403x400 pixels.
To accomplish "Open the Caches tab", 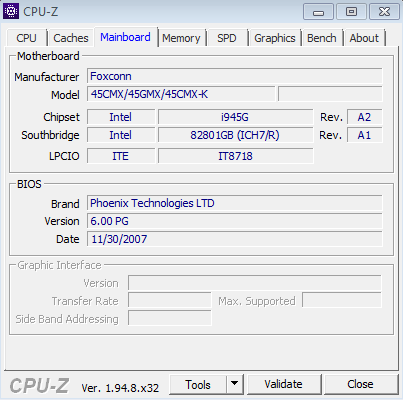I will 71,38.
